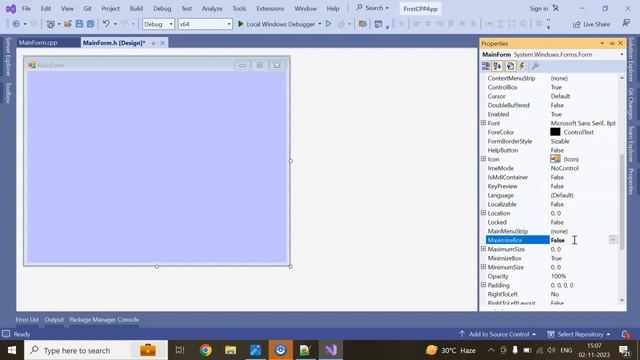Open the Local Windows Debugger target dropdown arrow

(x=320, y=24)
